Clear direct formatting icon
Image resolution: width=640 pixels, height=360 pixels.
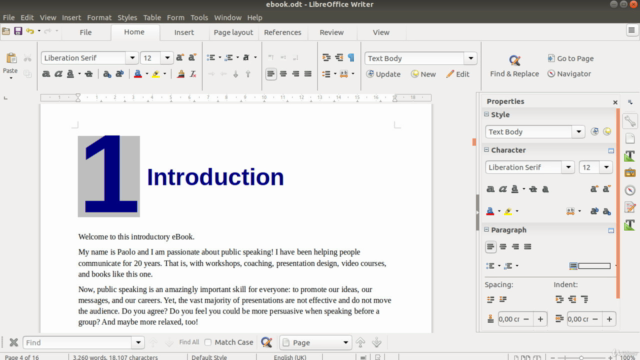point(193,74)
